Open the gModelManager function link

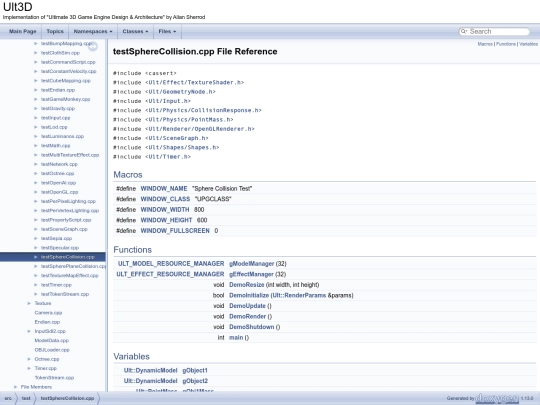252,264
